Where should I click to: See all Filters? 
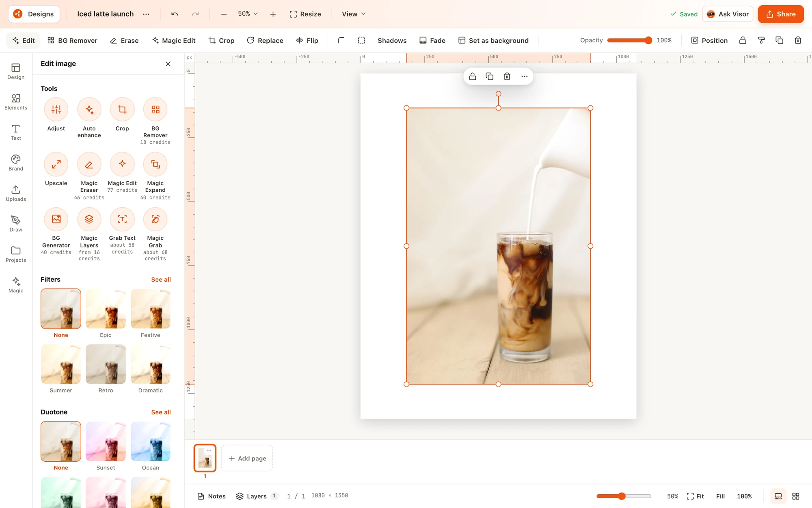tap(161, 279)
